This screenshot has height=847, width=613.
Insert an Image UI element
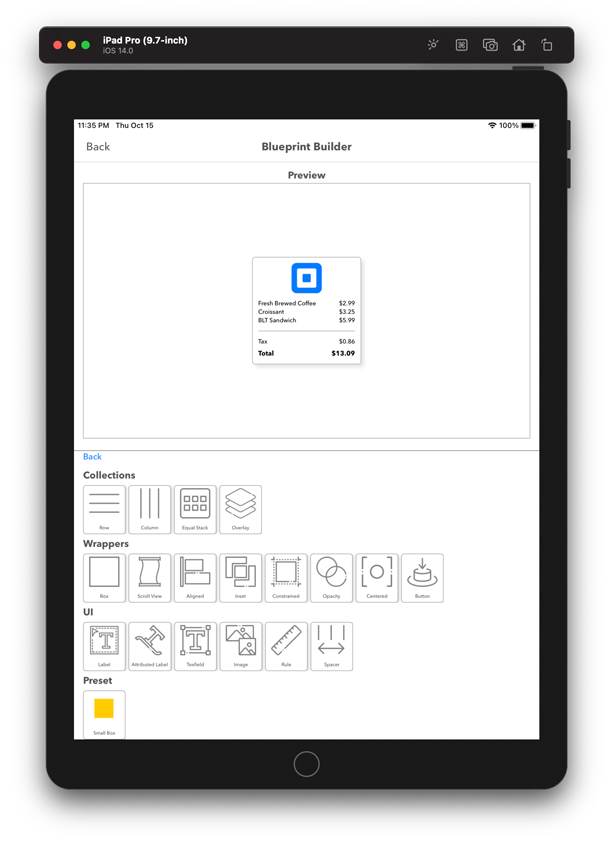click(240, 647)
